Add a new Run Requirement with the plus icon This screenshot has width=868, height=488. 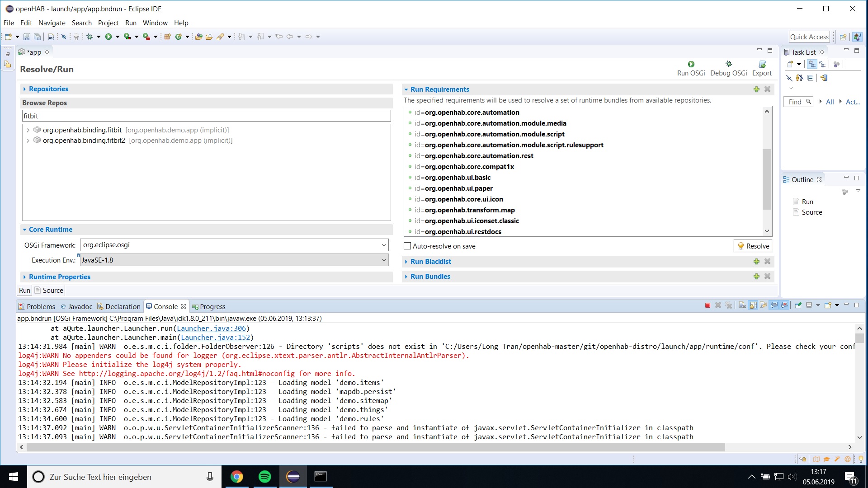(756, 89)
